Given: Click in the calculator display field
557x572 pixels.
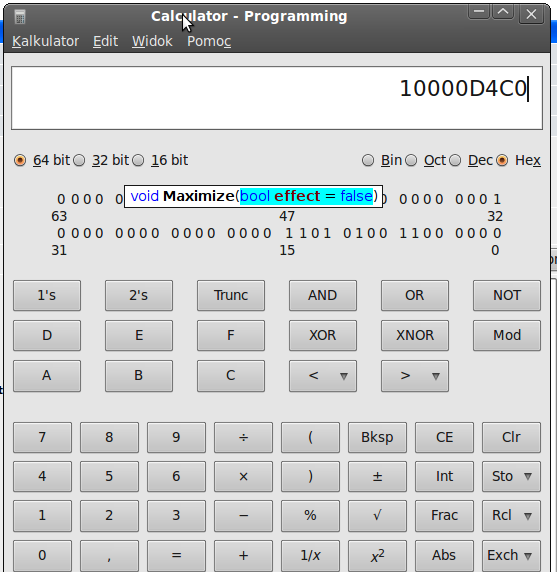Looking at the screenshot, I should 277,98.
